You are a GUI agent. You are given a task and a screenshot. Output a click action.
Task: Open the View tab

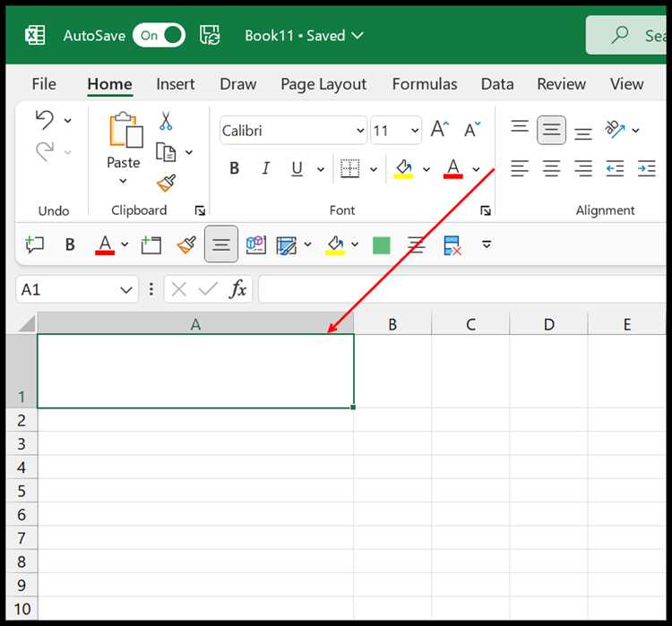click(626, 84)
